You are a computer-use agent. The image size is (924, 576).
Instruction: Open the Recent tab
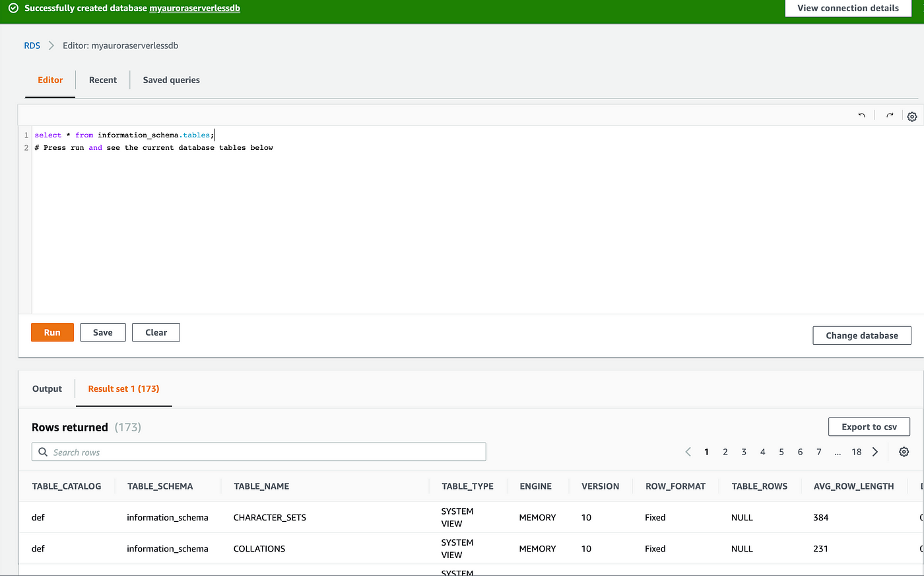pyautogui.click(x=103, y=80)
